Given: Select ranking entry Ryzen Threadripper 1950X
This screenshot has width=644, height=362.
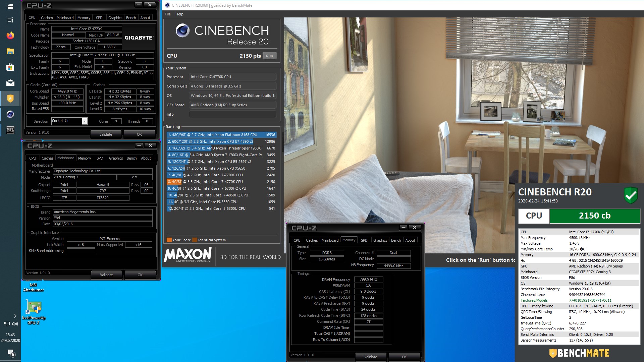Looking at the screenshot, I should (221, 148).
